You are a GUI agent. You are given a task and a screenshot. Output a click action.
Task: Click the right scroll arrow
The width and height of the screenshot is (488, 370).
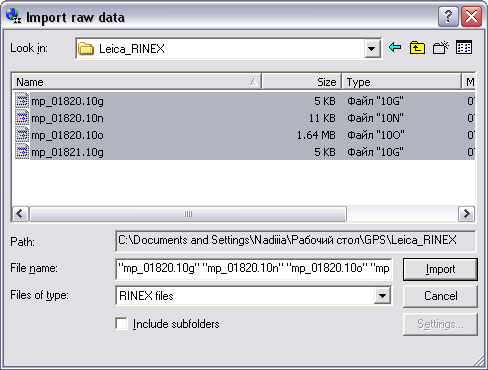pyautogui.click(x=467, y=214)
